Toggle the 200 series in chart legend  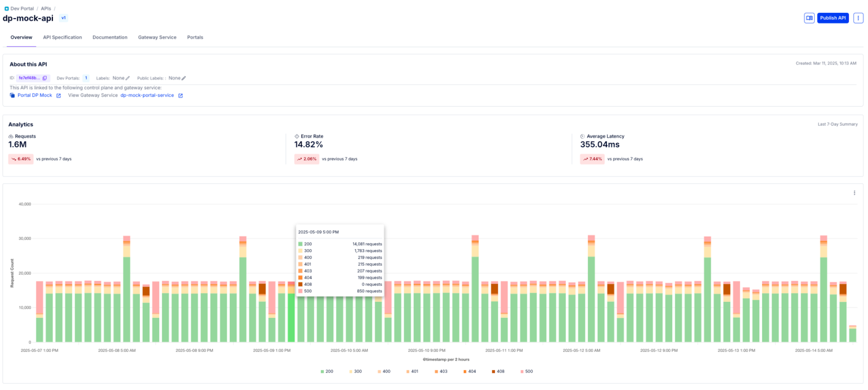pyautogui.click(x=327, y=371)
